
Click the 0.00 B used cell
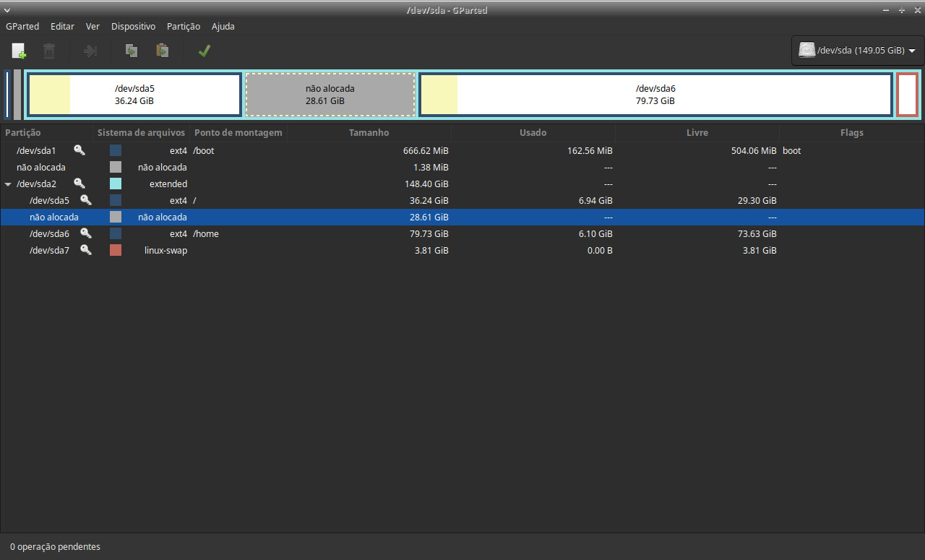click(x=598, y=250)
